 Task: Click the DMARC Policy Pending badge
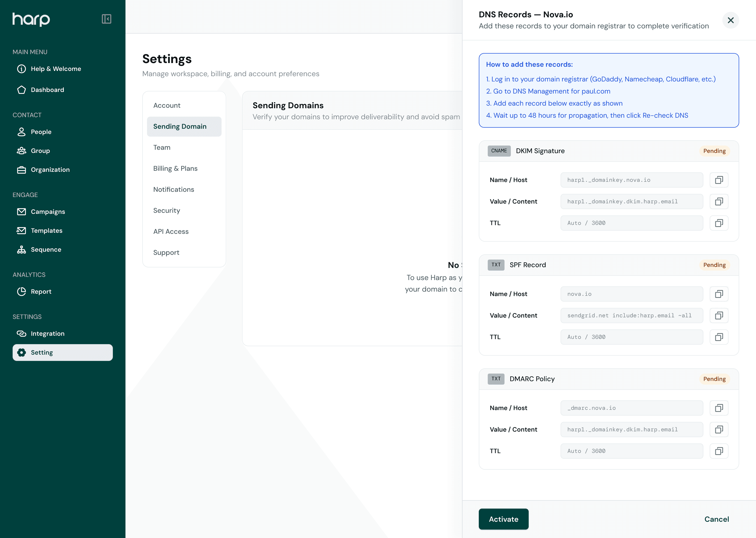[714, 379]
